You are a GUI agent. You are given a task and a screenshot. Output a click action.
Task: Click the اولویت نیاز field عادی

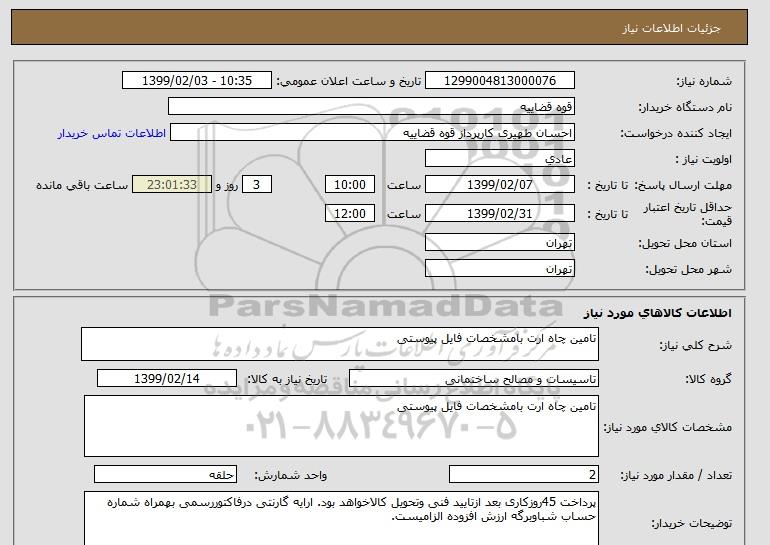(499, 159)
